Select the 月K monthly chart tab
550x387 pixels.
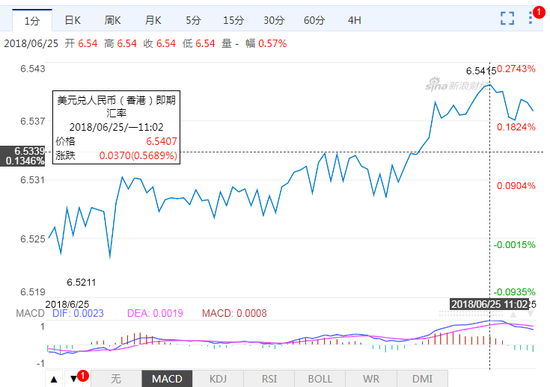click(x=153, y=20)
